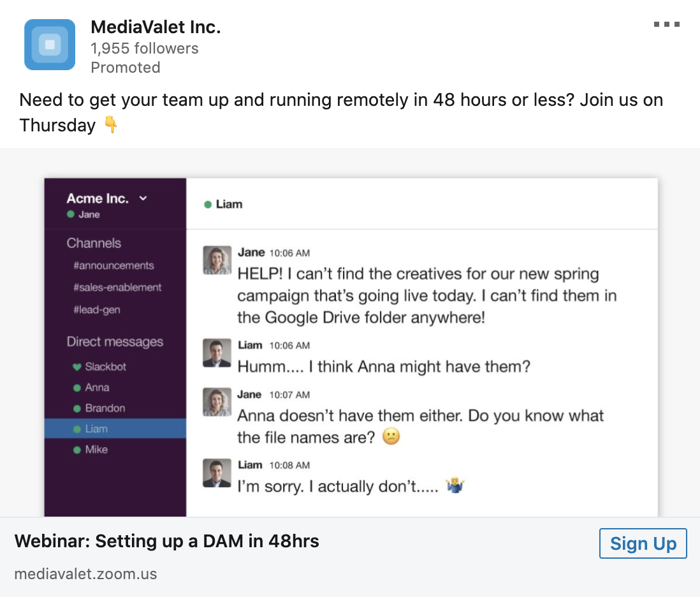Screen dimensions: 700x597
Task: Click Liam's profile avatar next to his message
Action: (x=217, y=351)
